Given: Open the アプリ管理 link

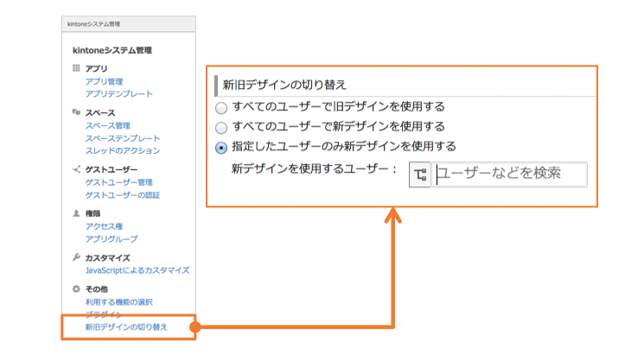Looking at the screenshot, I should [104, 81].
